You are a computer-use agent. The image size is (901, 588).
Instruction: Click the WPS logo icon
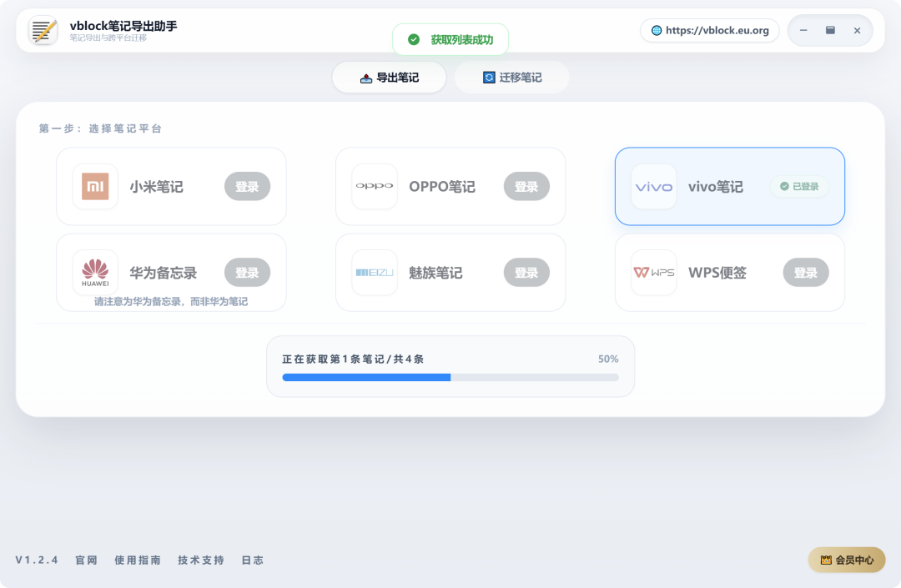pos(654,272)
